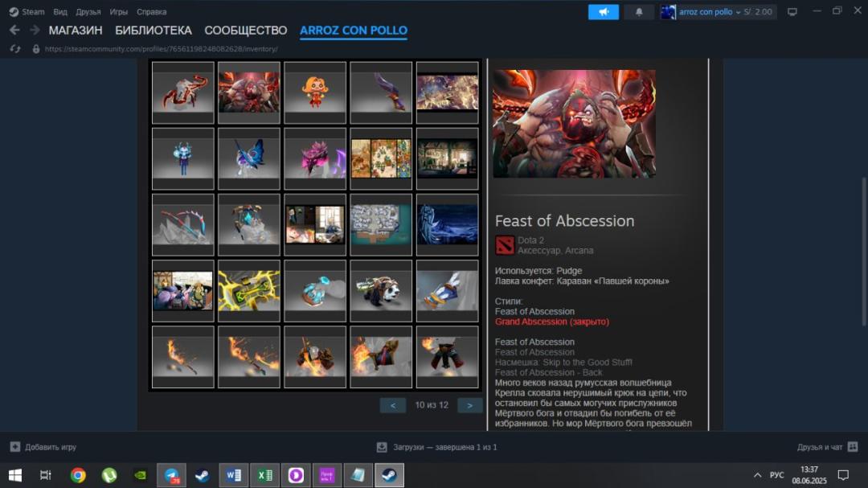868x488 pixels.
Task: Click the Dota 2 game logo icon
Action: pos(504,245)
